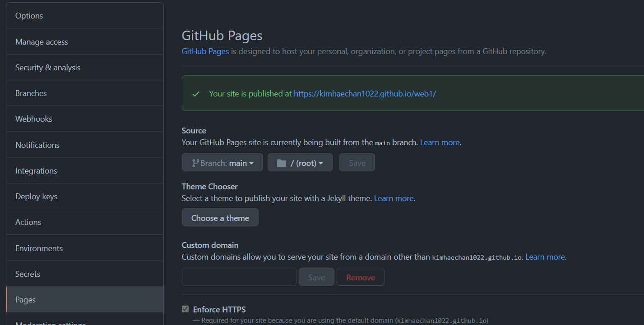Click the GitHub Pages documentation link
644x325 pixels.
pyautogui.click(x=205, y=51)
